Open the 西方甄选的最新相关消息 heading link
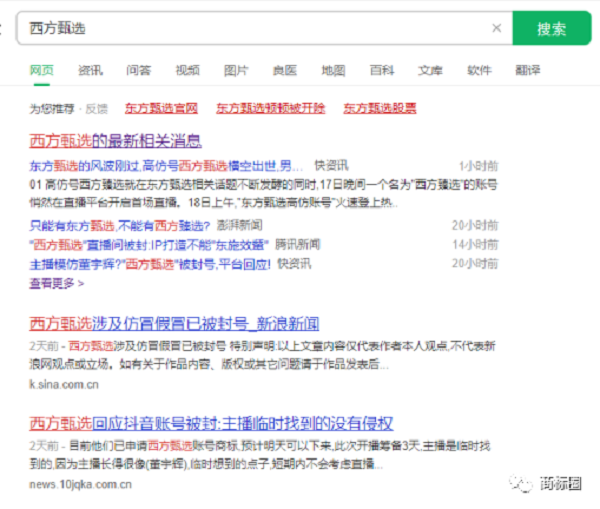This screenshot has height=509, width=600. pyautogui.click(x=115, y=140)
